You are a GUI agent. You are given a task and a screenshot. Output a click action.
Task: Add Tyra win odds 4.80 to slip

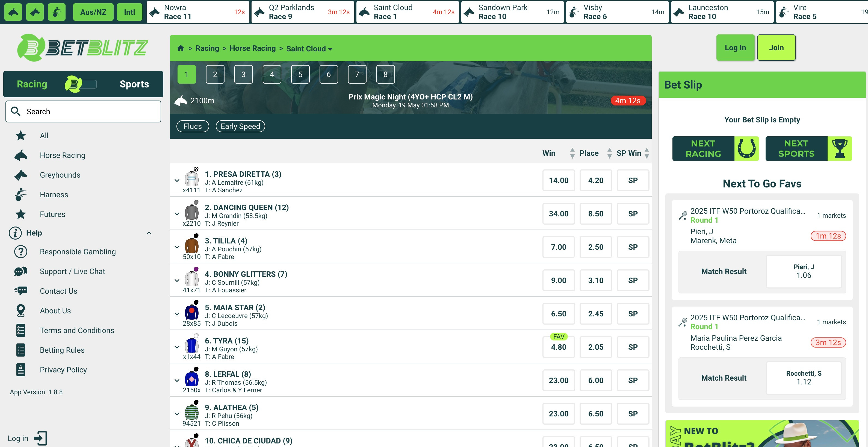click(x=559, y=347)
